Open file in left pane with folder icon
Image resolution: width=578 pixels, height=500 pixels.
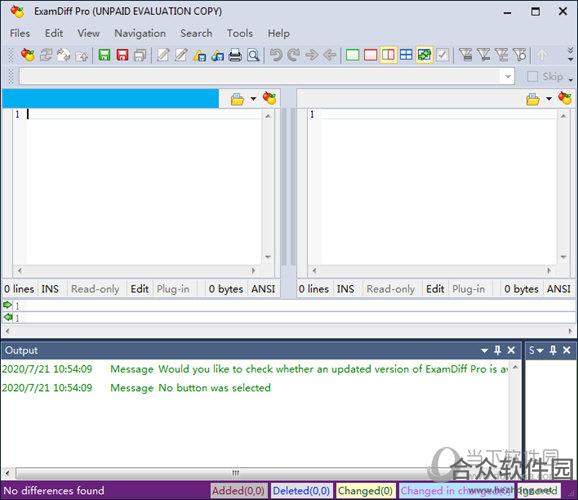[x=237, y=99]
